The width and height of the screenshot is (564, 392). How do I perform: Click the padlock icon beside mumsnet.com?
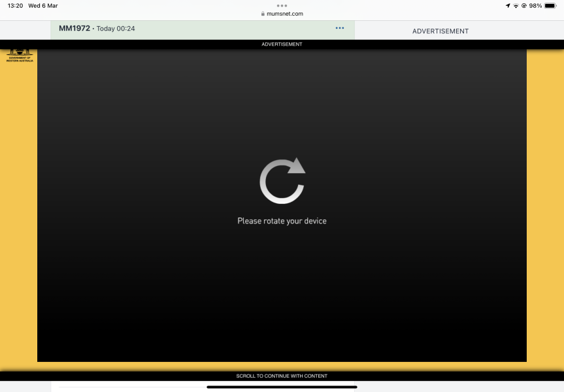tap(263, 14)
